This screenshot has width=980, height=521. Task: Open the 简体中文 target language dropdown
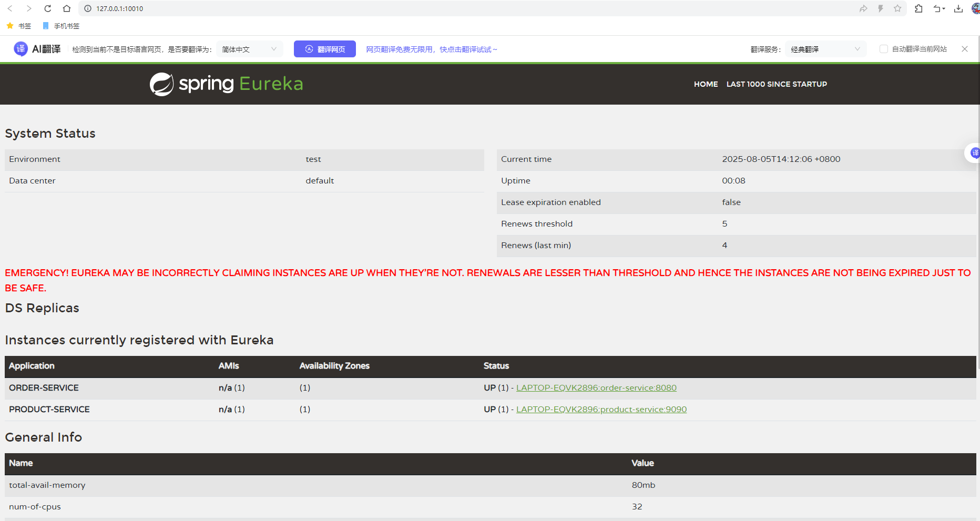pyautogui.click(x=250, y=49)
